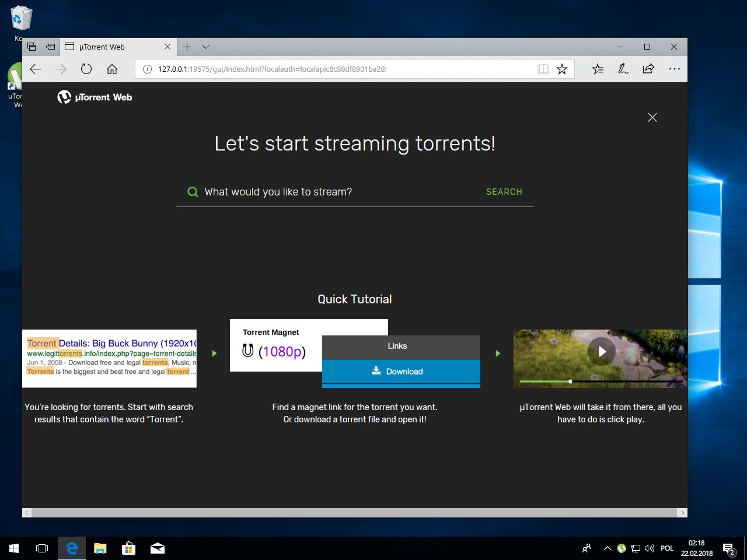Open the People tray icon
Image resolution: width=747 pixels, height=560 pixels.
587,548
